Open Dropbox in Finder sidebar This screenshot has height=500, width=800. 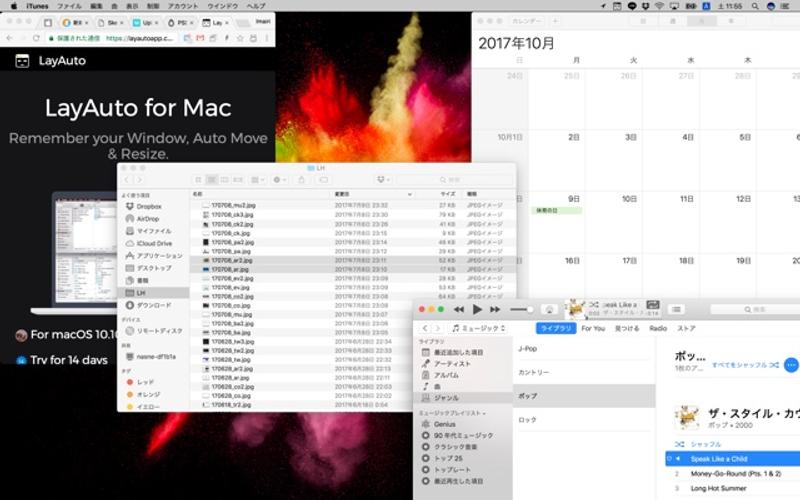tap(148, 206)
